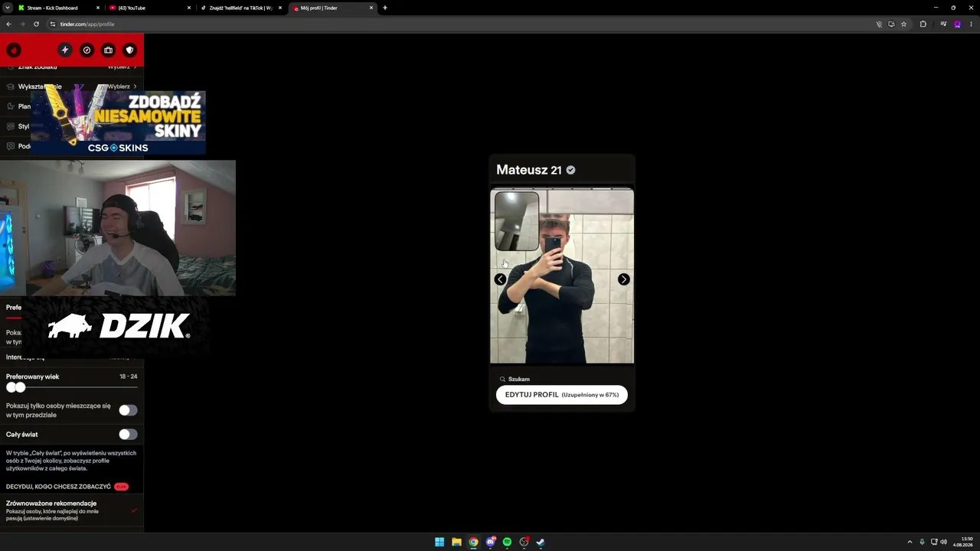Open the network icon in system tray
Viewport: 980px width, 551px height.
[933, 542]
